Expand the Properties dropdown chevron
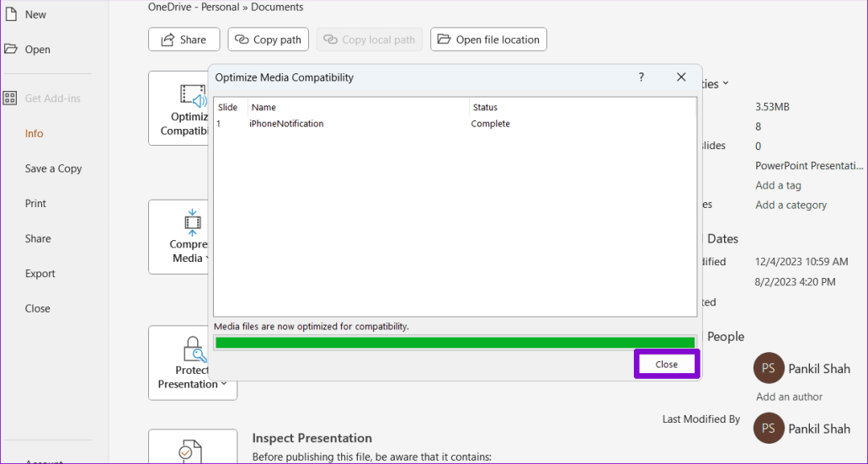The width and height of the screenshot is (868, 464). (726, 83)
